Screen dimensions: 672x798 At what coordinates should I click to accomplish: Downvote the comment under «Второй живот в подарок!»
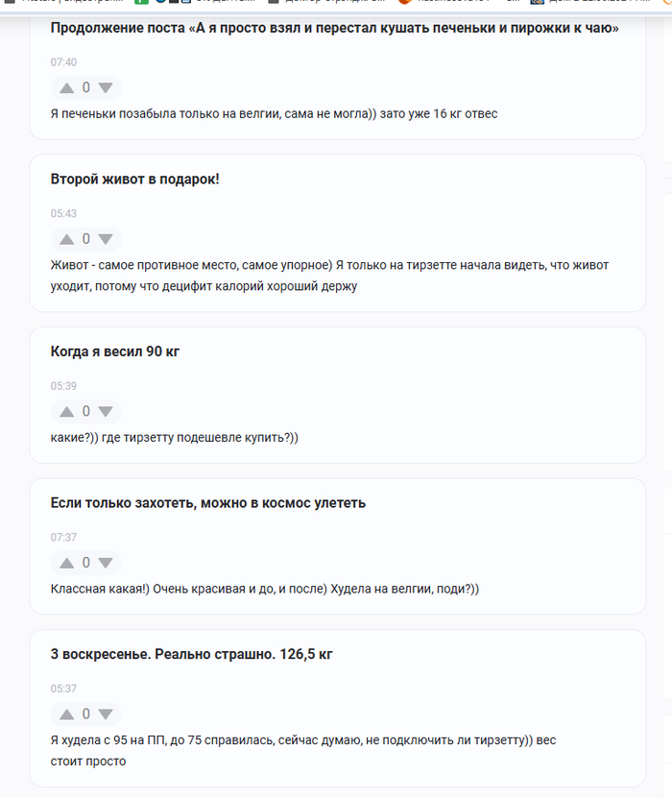click(106, 239)
